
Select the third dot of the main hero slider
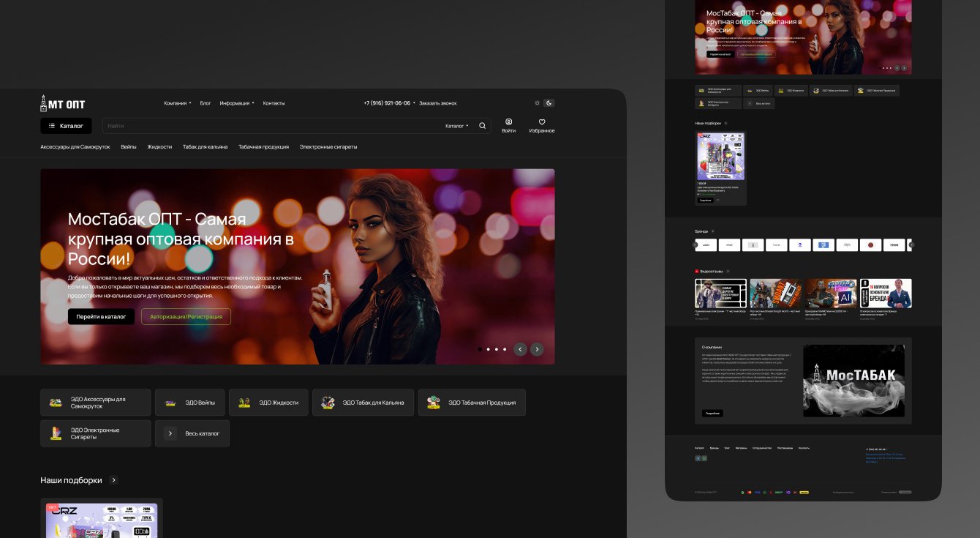pos(497,349)
